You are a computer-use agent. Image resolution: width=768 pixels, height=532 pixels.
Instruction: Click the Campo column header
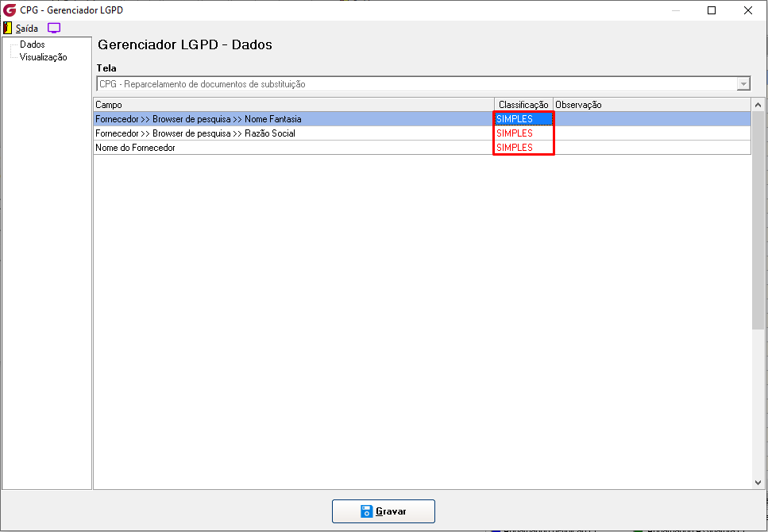(294, 105)
